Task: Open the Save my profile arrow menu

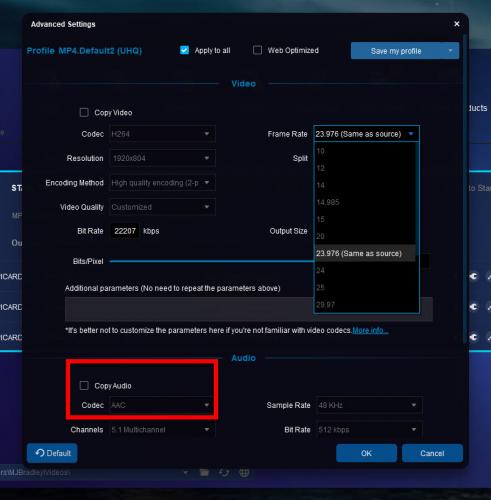Action: pyautogui.click(x=450, y=51)
